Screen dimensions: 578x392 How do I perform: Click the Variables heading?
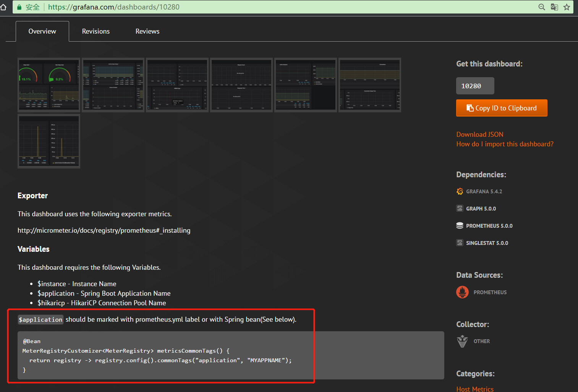click(x=34, y=249)
